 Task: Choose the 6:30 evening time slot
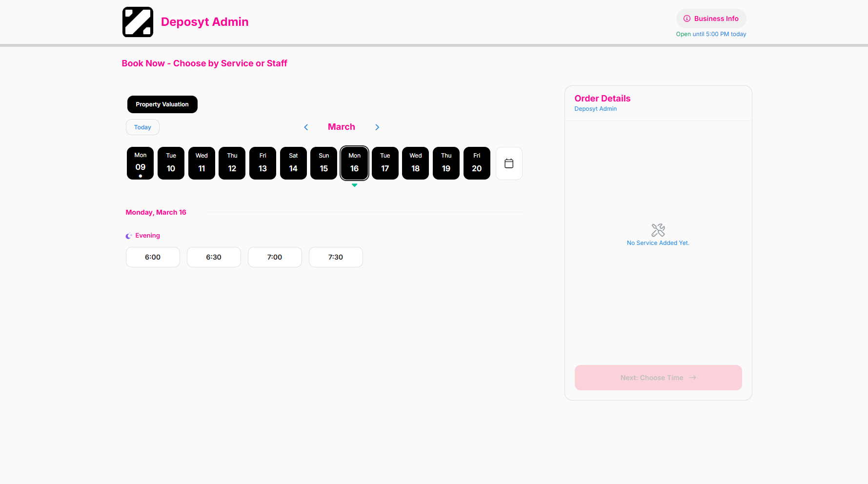coord(214,257)
